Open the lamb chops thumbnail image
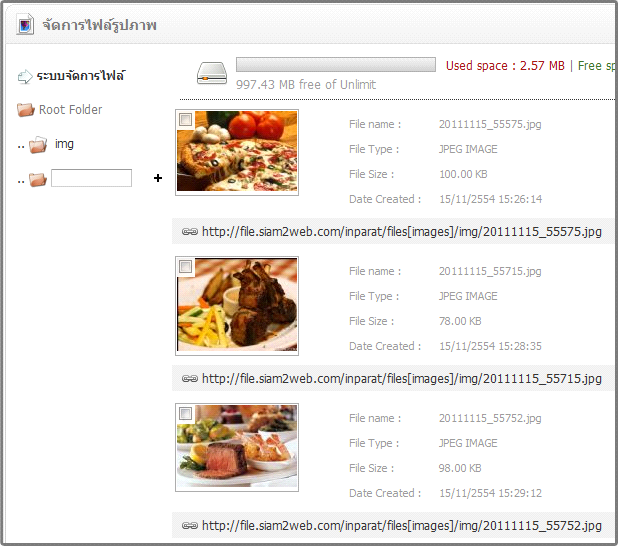Image resolution: width=618 pixels, height=546 pixels. (237, 306)
